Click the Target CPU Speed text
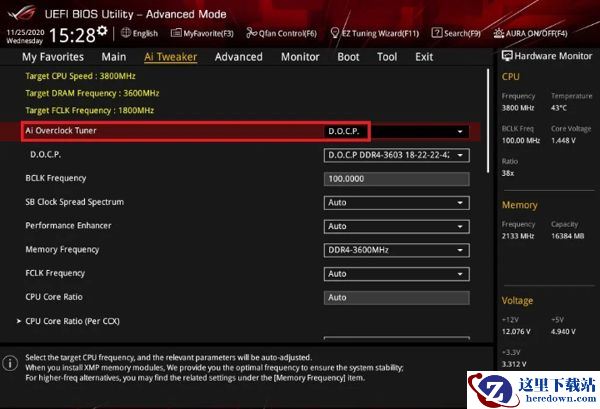 pyautogui.click(x=80, y=76)
